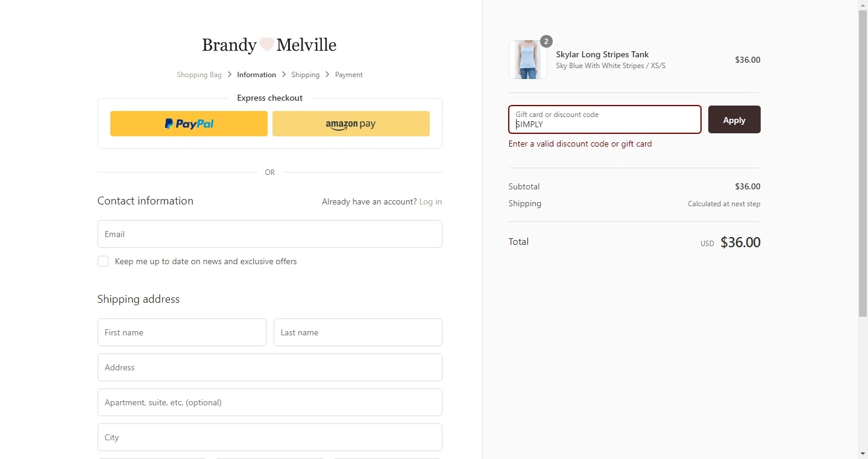Choose Amazon Pay express checkout
The image size is (868, 459).
[x=351, y=124]
